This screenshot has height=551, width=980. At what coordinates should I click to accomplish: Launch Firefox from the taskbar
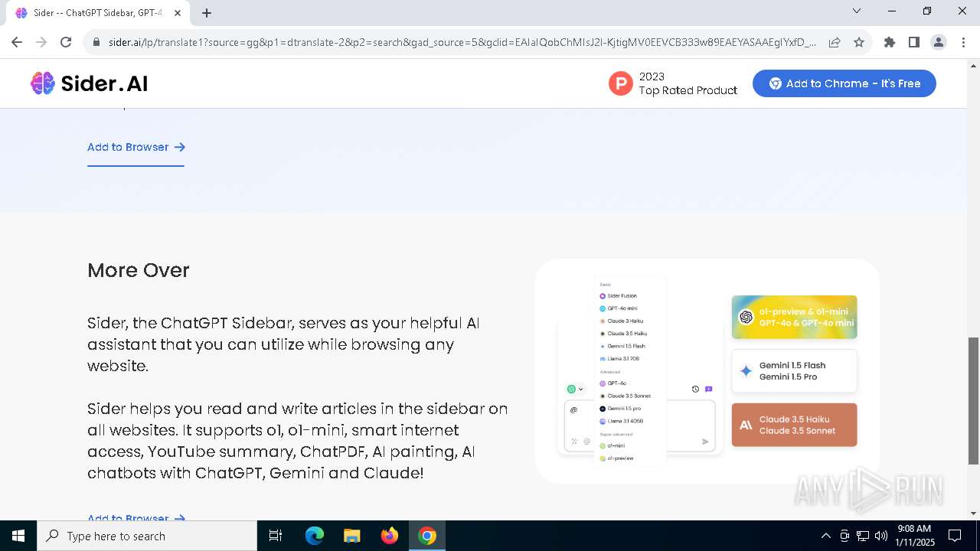click(x=389, y=536)
